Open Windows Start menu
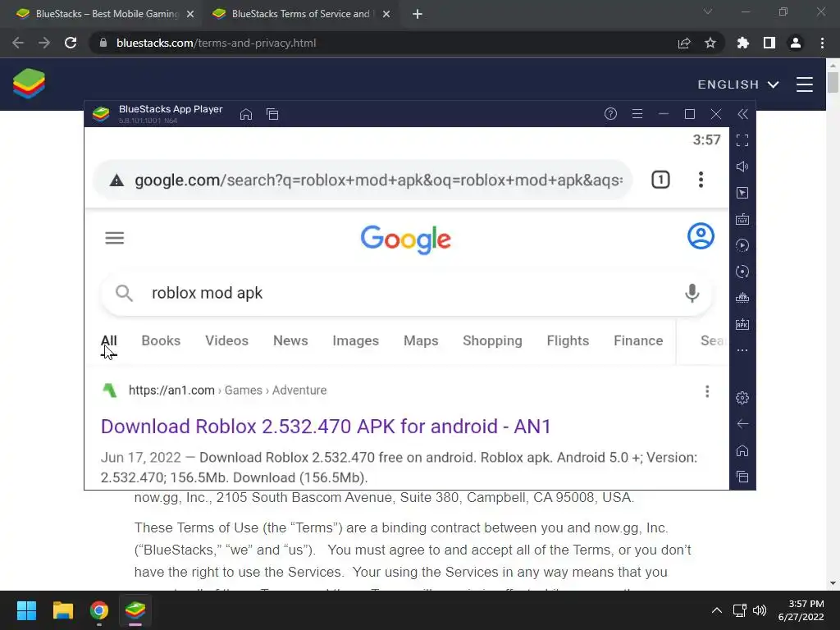The width and height of the screenshot is (840, 630). pyautogui.click(x=26, y=610)
